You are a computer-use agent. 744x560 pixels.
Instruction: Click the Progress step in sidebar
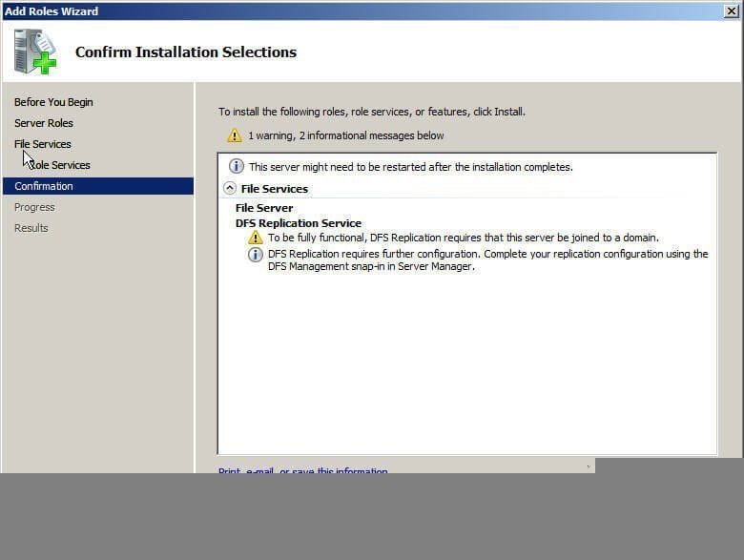point(34,207)
